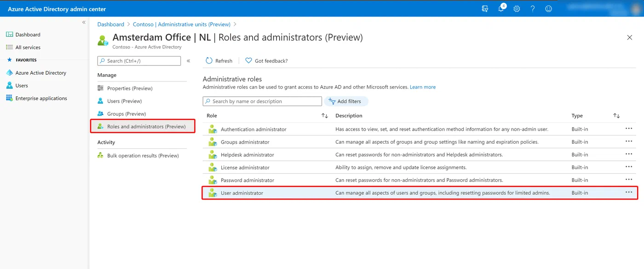Focus the Search (Ctrl+/) menu box
The image size is (644, 269).
(x=139, y=61)
